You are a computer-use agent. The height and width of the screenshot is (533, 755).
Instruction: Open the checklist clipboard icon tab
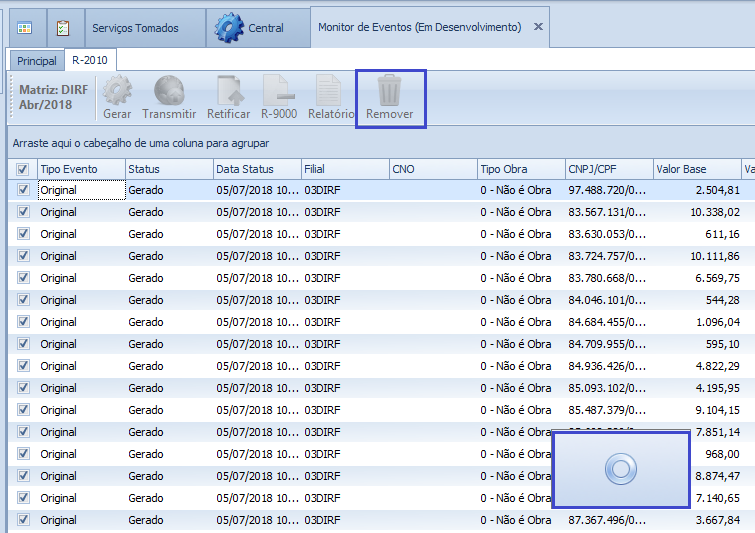pos(63,28)
